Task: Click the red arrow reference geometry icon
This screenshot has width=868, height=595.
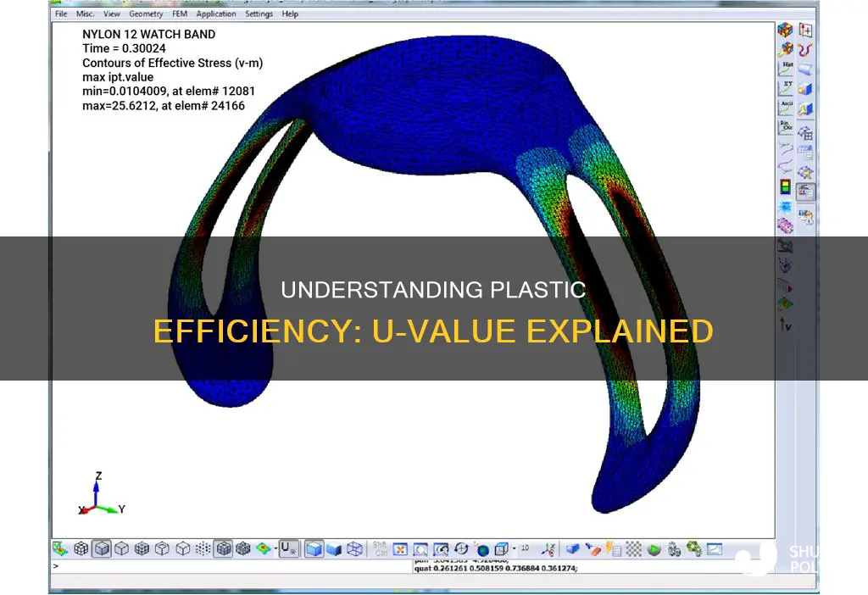Action: pyautogui.click(x=805, y=30)
